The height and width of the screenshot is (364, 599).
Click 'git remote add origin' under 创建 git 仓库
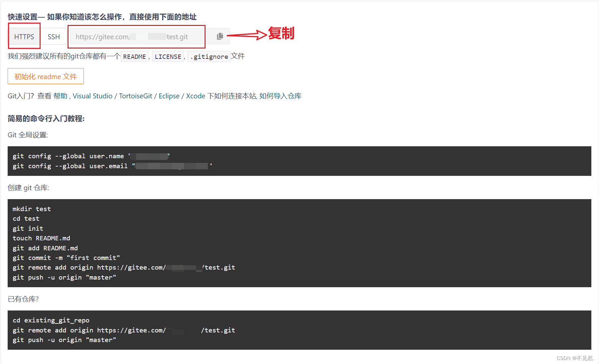pyautogui.click(x=124, y=267)
